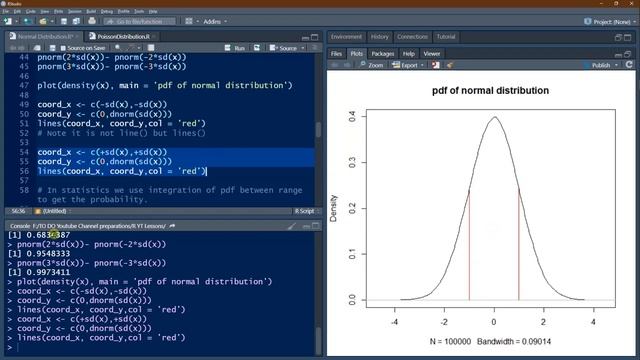Click the console input prompt line
640x360 pixels.
(161, 347)
